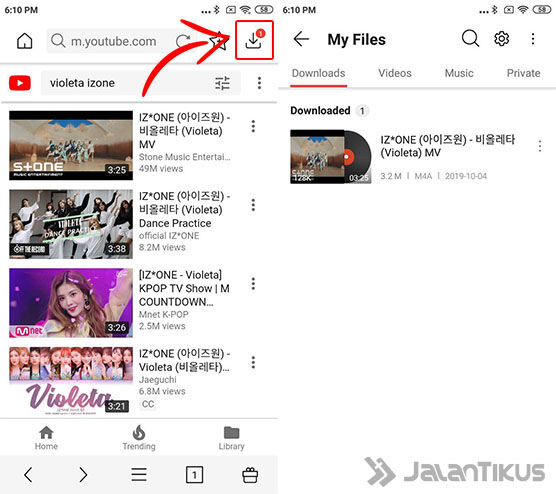Open options for Violeta MV result
Image resolution: width=556 pixels, height=494 pixels.
click(x=253, y=126)
